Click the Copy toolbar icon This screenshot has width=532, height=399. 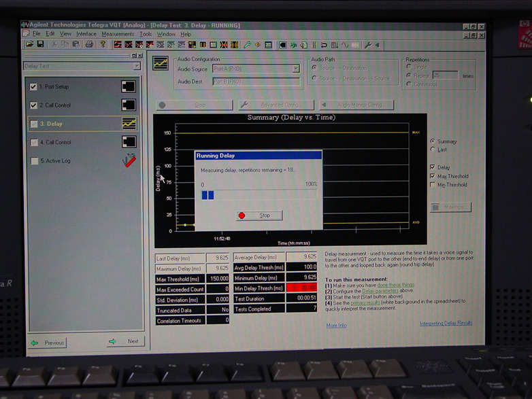[65, 44]
